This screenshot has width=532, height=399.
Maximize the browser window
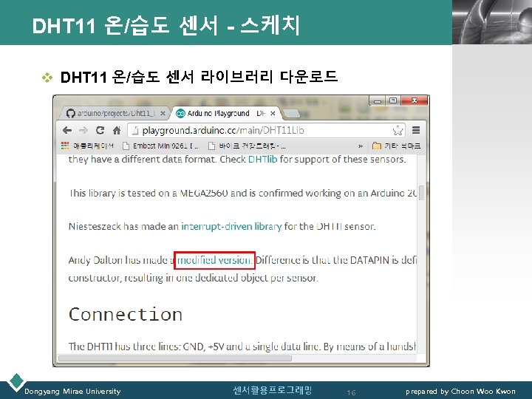pos(393,100)
